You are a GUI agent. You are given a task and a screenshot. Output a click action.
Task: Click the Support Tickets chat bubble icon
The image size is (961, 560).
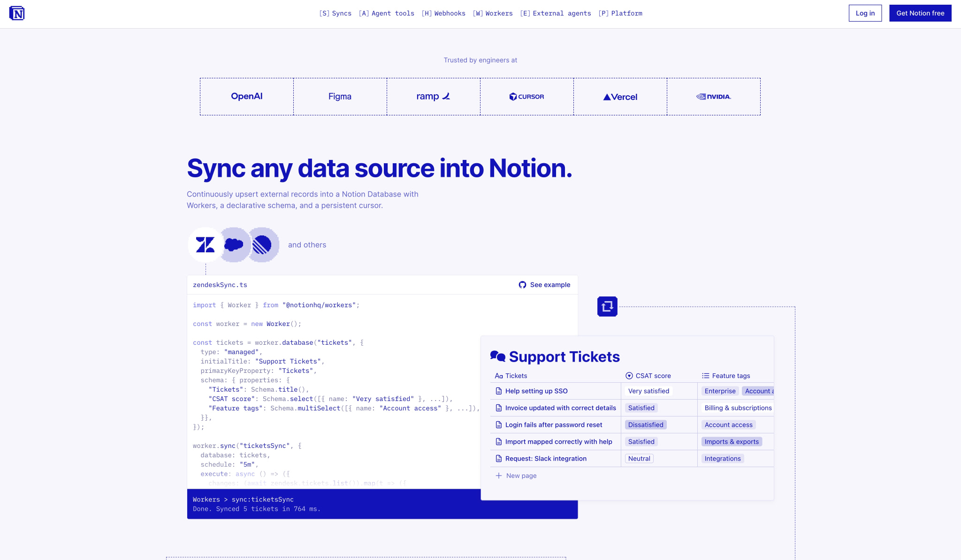(x=498, y=356)
